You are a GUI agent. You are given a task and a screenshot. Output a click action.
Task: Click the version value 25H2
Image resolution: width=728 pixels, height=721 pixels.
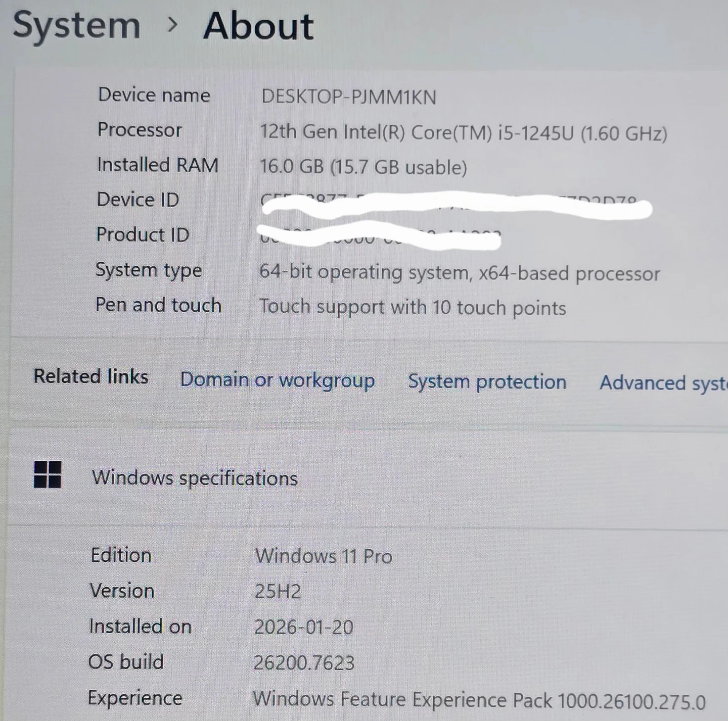(x=278, y=591)
